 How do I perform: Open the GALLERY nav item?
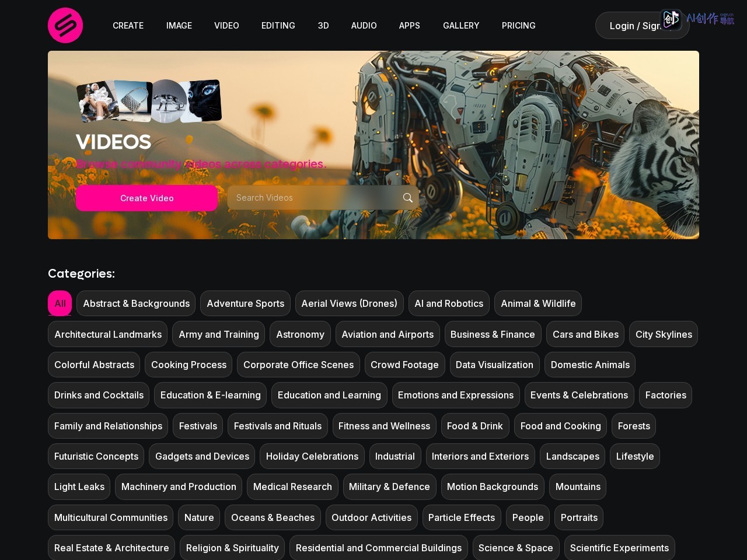[461, 26]
